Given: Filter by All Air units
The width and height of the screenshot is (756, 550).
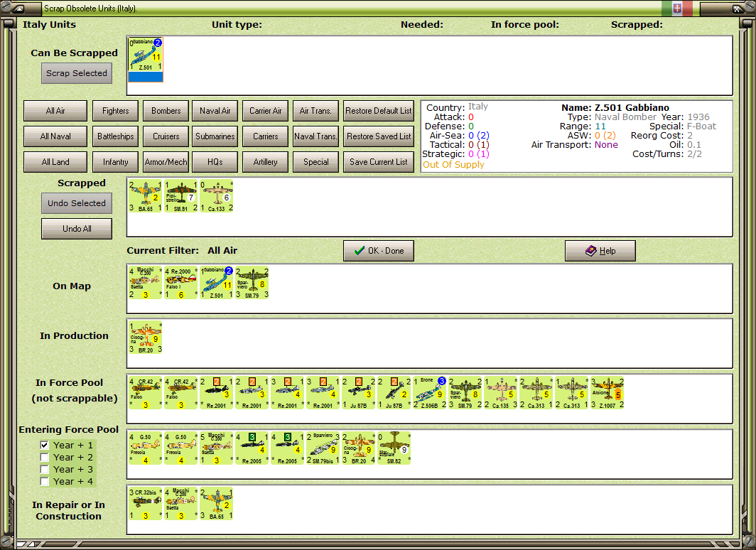Looking at the screenshot, I should pos(55,111).
